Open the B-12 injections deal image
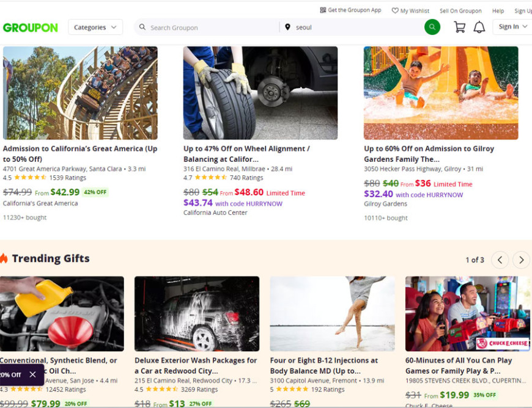 coord(332,314)
